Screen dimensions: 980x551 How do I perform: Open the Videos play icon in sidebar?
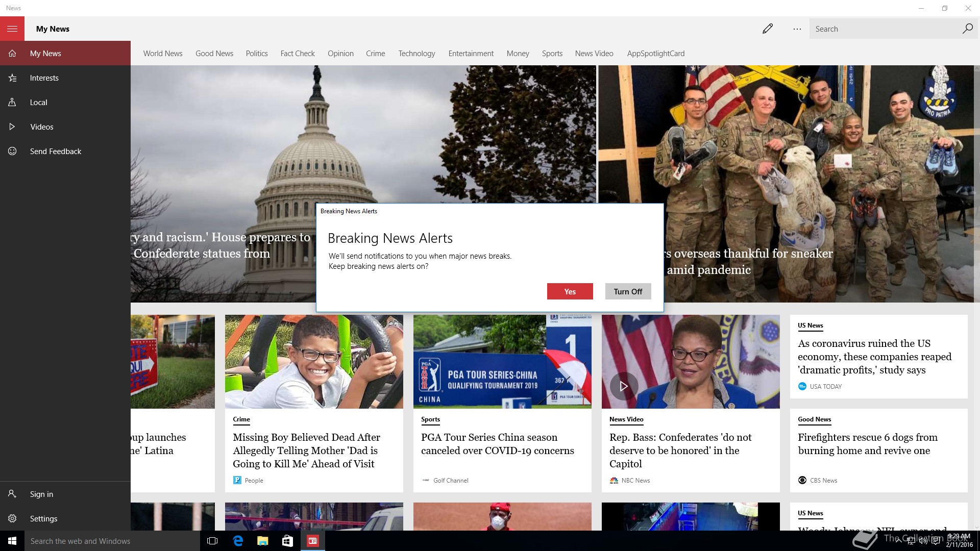click(x=12, y=127)
